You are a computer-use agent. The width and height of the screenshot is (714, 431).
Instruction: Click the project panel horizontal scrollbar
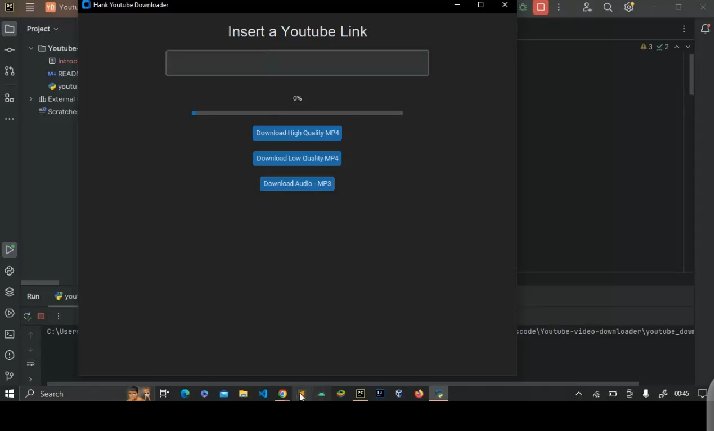tap(40, 283)
